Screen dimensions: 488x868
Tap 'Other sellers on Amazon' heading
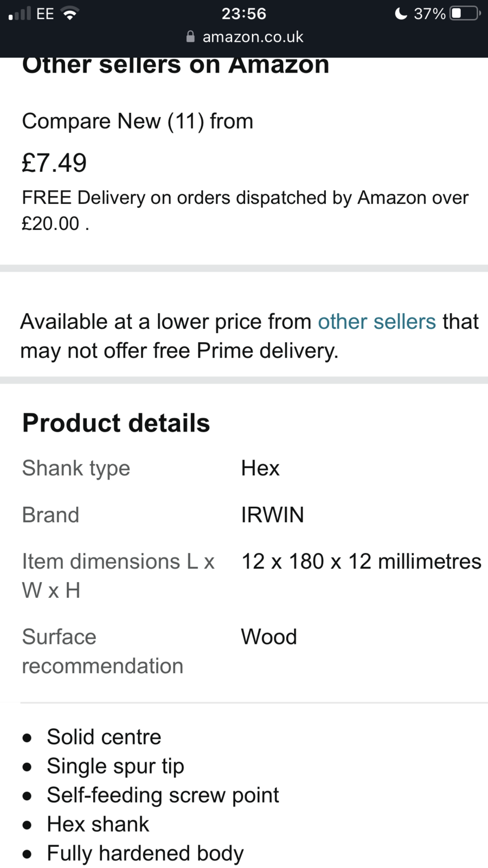pyautogui.click(x=176, y=66)
